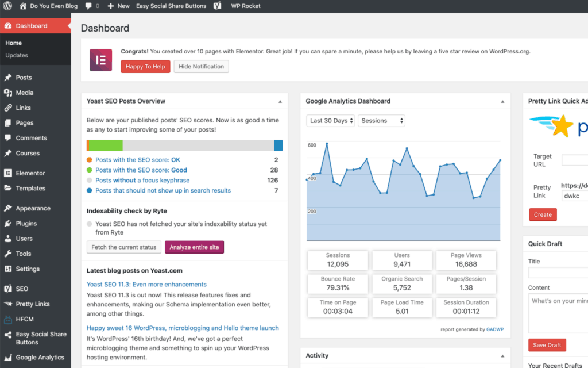588x368 pixels.
Task: Click the Comments bubble icon in sidebar
Action: click(x=8, y=138)
